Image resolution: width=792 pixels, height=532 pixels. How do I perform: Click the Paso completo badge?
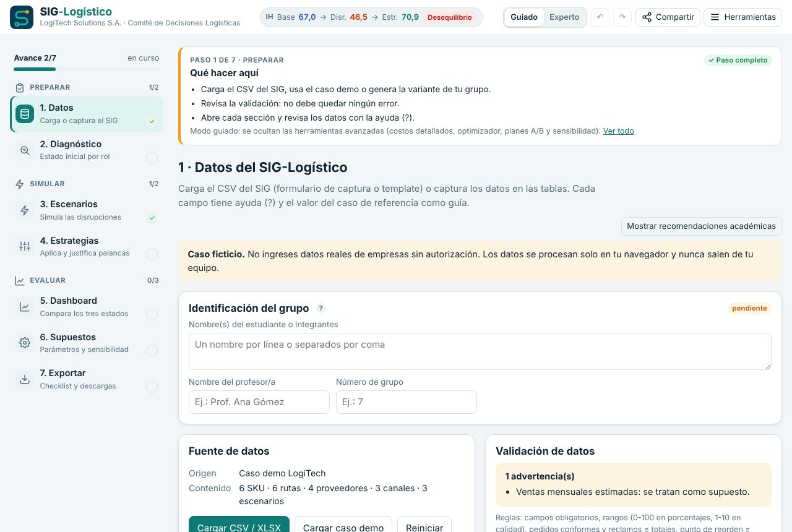(738, 60)
